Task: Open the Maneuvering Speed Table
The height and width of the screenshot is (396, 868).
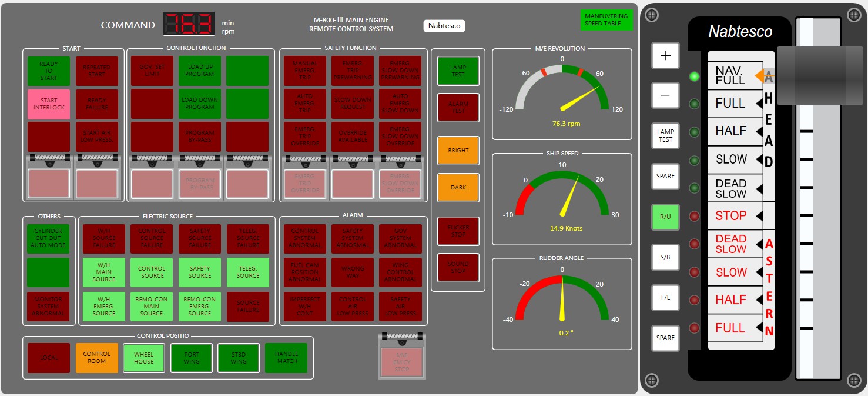Action: [606, 20]
